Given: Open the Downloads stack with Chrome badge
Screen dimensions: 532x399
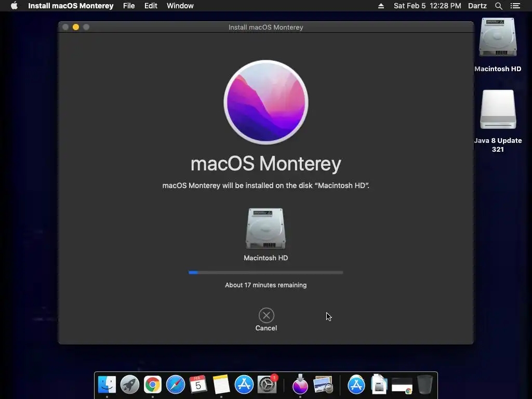Looking at the screenshot, I should 402,386.
